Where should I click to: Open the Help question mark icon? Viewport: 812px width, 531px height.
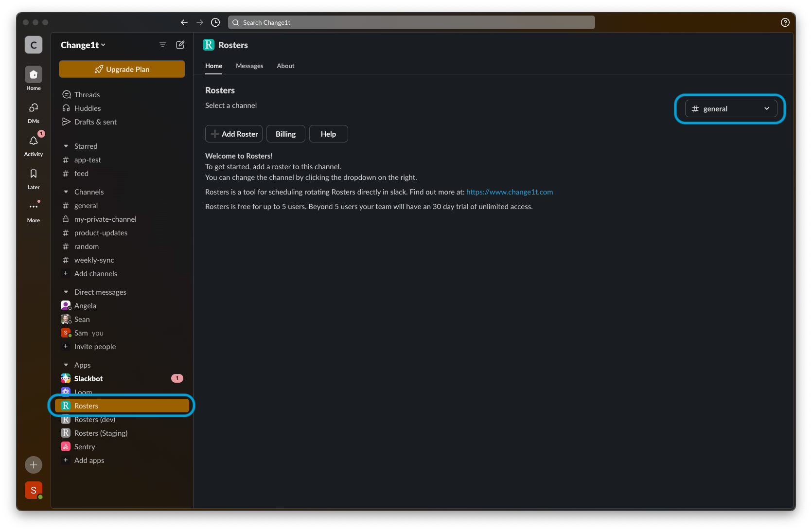tap(785, 22)
